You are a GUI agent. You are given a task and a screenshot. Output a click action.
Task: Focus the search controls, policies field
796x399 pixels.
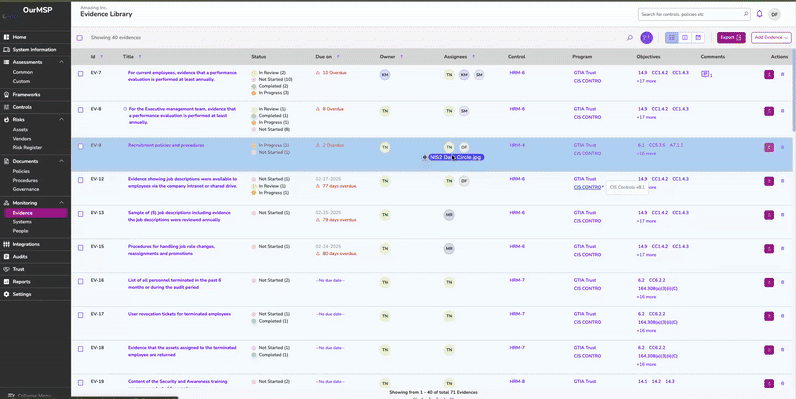tap(694, 14)
